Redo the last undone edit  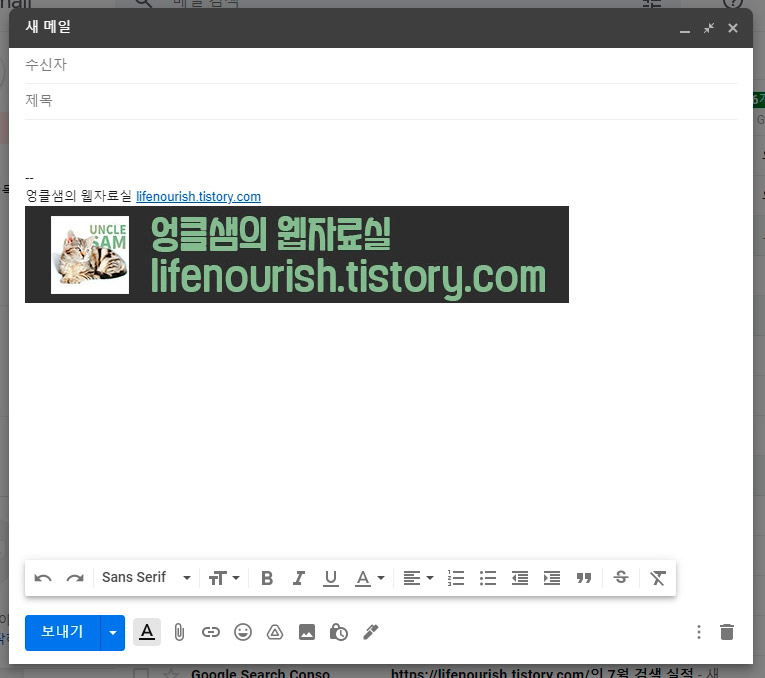coord(75,578)
